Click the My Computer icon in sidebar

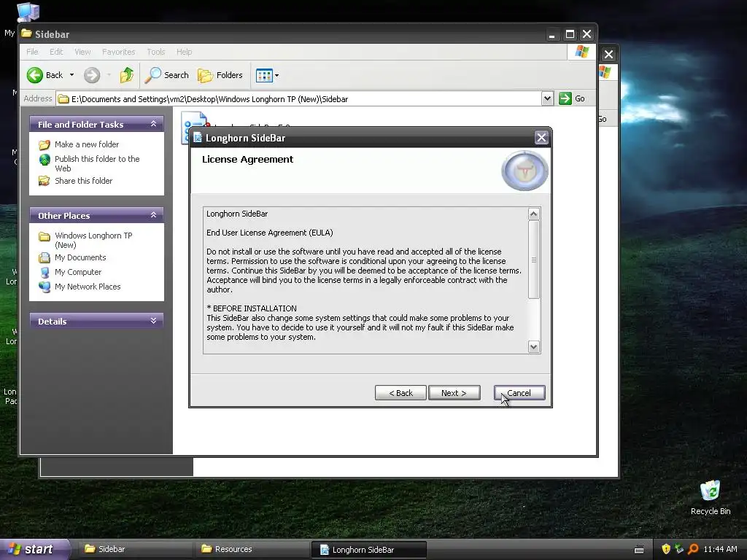pos(44,273)
